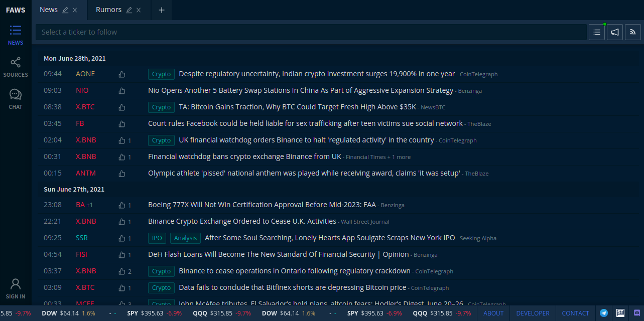
Task: Click the '+1' next to BA ticker
Action: click(x=90, y=205)
